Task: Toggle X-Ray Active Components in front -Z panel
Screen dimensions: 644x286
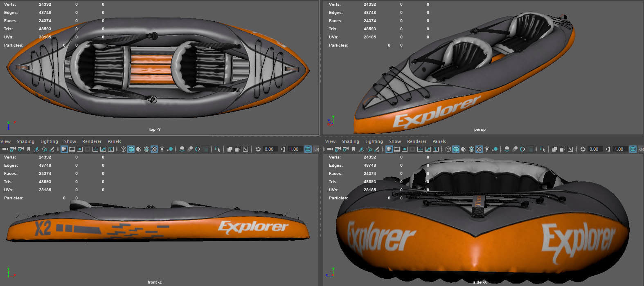Action: tap(238, 149)
